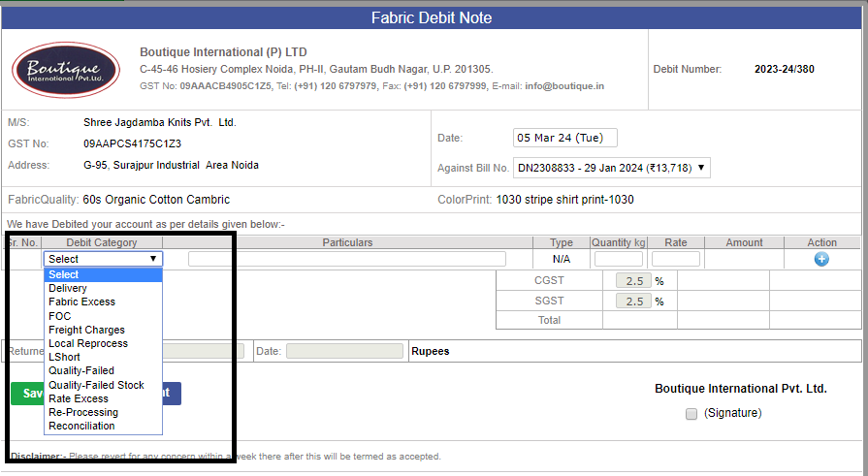
Task: Click the green Save button
Action: [27, 394]
